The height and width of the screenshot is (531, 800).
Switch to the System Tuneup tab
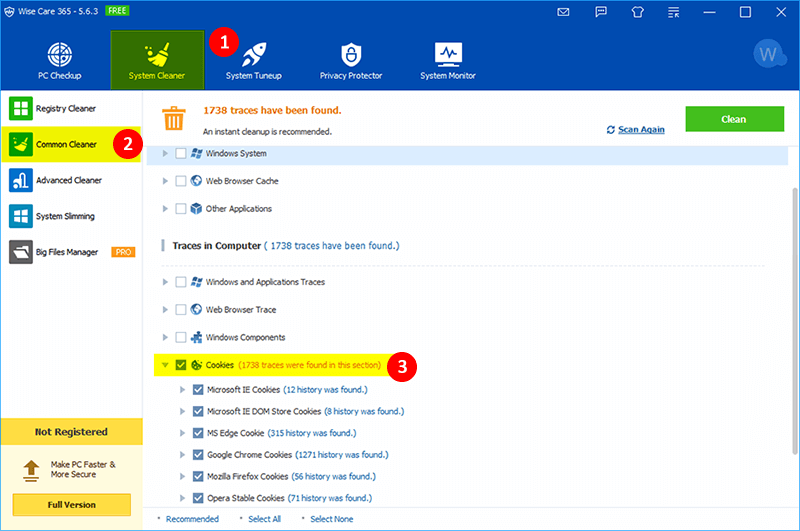coord(254,61)
